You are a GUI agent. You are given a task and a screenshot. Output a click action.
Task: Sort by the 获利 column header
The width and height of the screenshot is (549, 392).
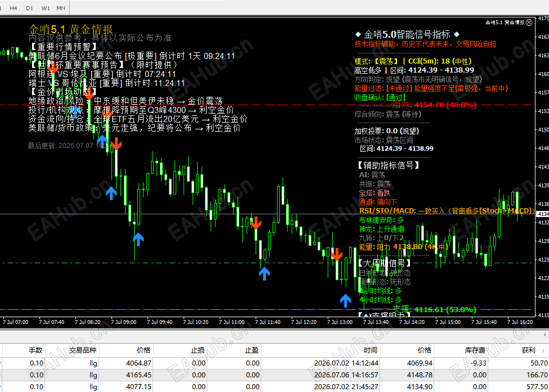click(528, 350)
